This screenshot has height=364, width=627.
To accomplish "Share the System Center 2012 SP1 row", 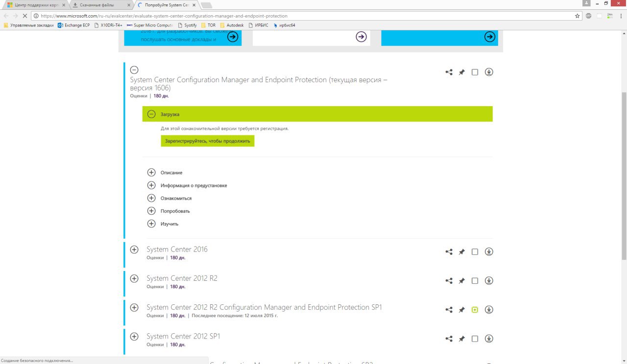I will [449, 339].
